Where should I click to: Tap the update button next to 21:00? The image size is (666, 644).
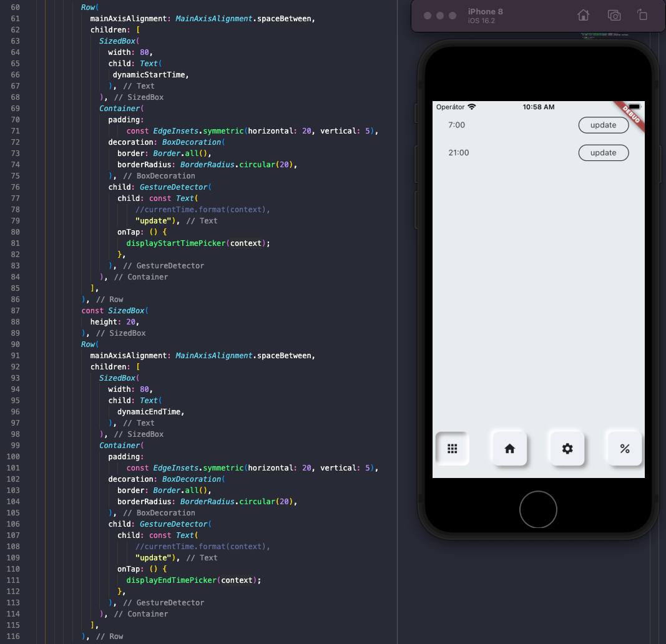(603, 152)
